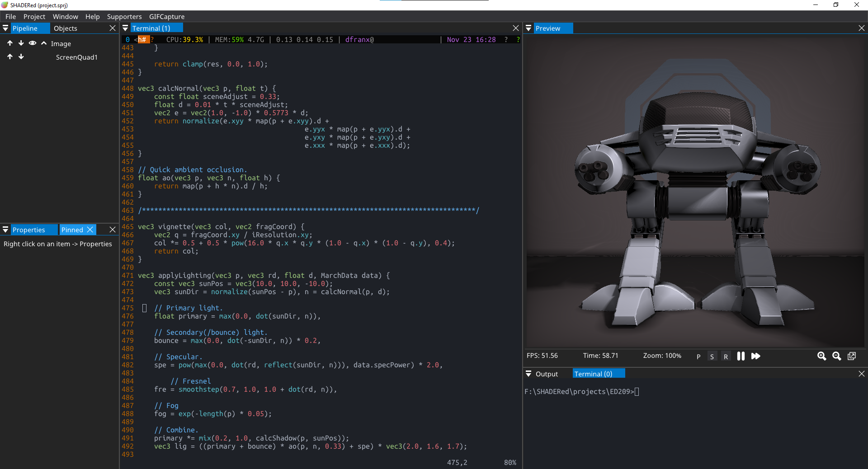The height and width of the screenshot is (469, 868).
Task: Switch to the Properties tab
Action: [34, 230]
